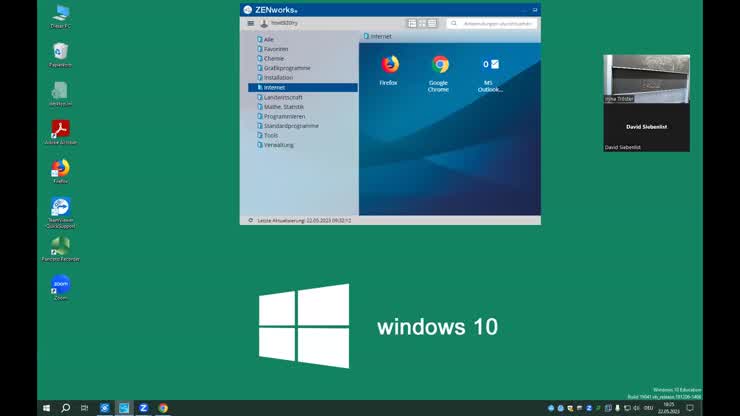740x416 pixels.
Task: Launch MS Outlook from the ZENworks panel
Action: coord(489,74)
